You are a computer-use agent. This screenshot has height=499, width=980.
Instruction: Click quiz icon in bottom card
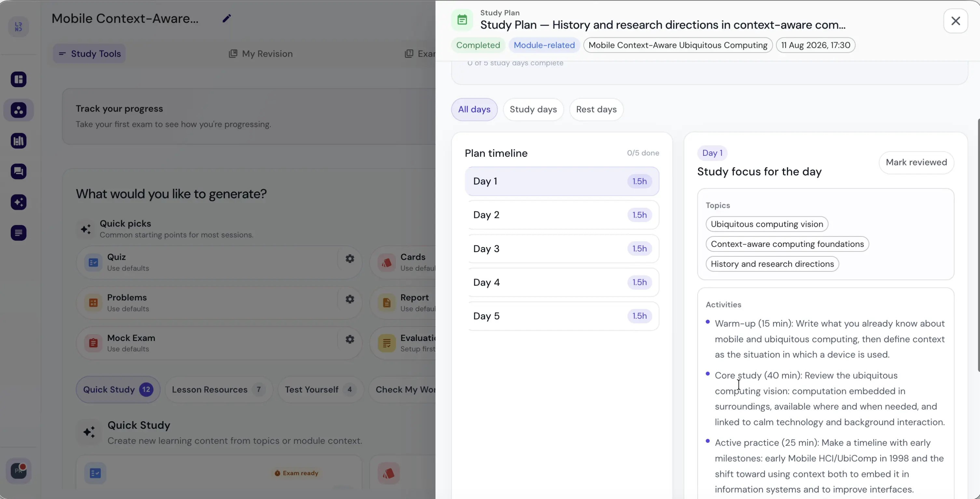[95, 473]
